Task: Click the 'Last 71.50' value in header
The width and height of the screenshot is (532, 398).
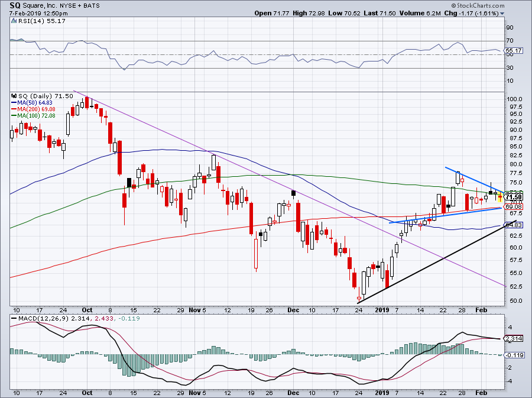Action: tap(379, 13)
